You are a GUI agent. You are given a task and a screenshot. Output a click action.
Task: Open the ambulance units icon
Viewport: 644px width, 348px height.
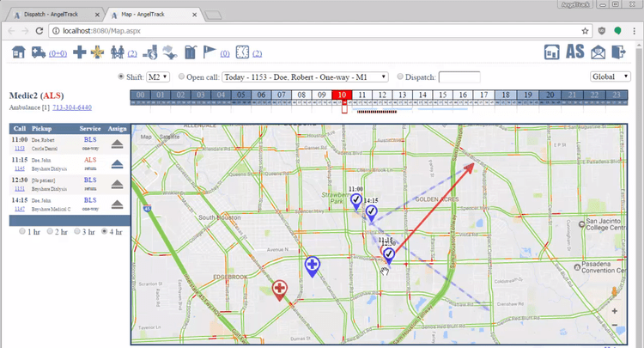tap(39, 52)
